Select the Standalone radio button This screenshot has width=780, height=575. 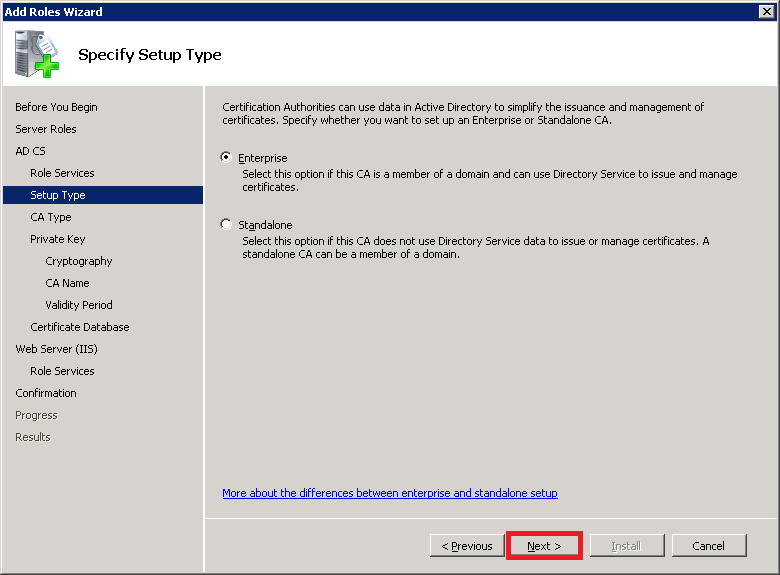point(226,225)
